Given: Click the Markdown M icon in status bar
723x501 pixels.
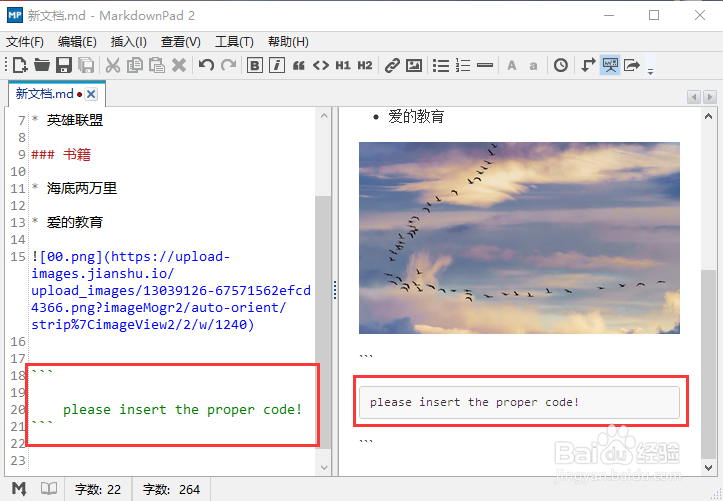Looking at the screenshot, I should point(19,489).
